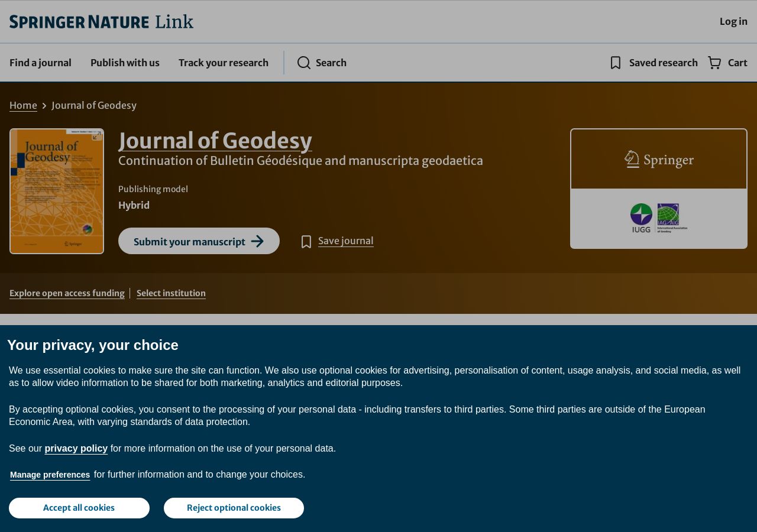Click the IAG association logo
The height and width of the screenshot is (532, 757).
(672, 218)
